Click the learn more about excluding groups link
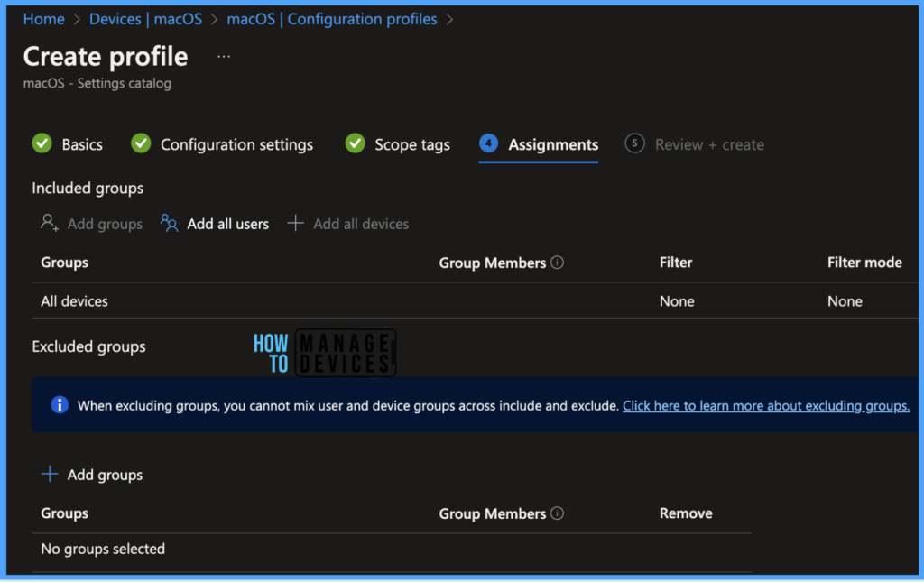This screenshot has height=582, width=924. pyautogui.click(x=766, y=405)
